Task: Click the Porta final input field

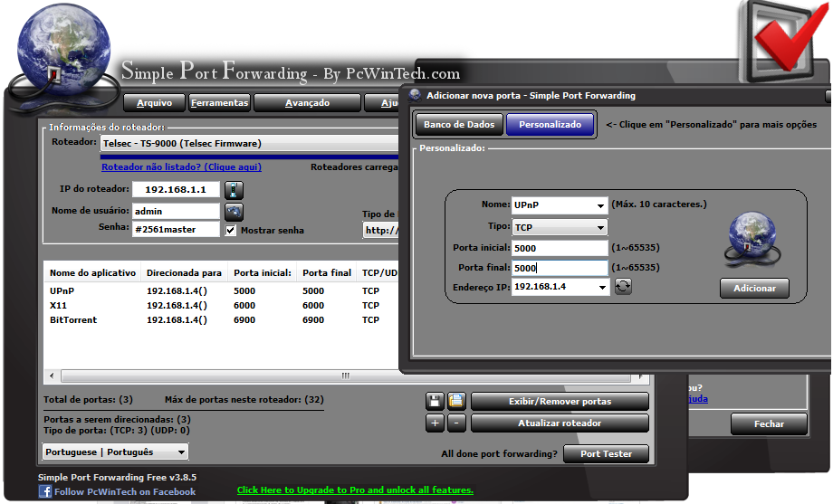Action: [x=560, y=268]
